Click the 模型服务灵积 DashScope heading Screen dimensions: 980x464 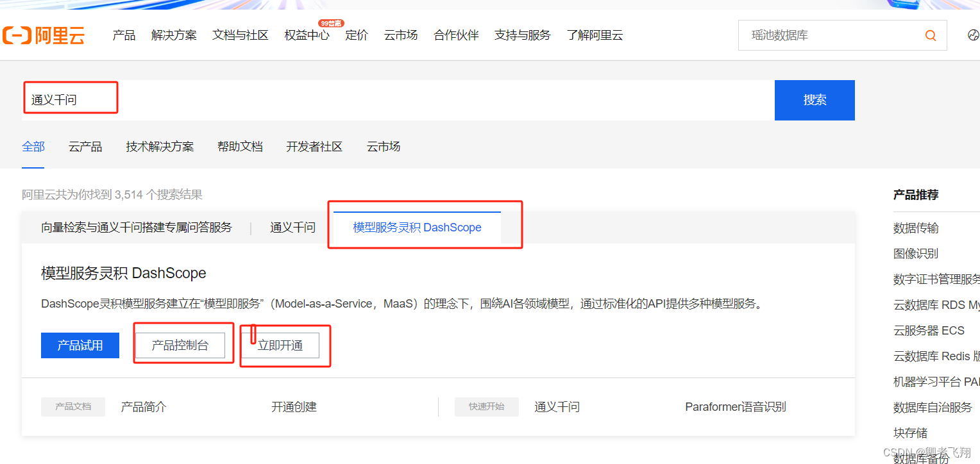coord(124,273)
